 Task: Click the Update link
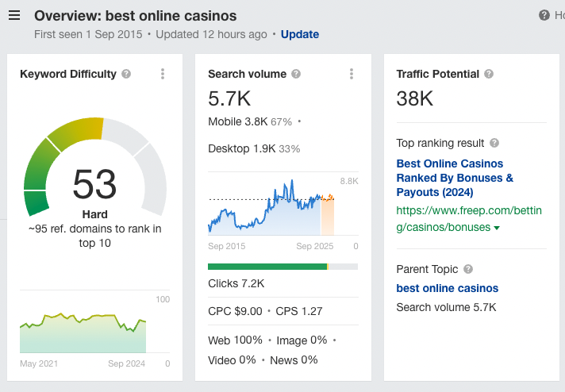300,34
